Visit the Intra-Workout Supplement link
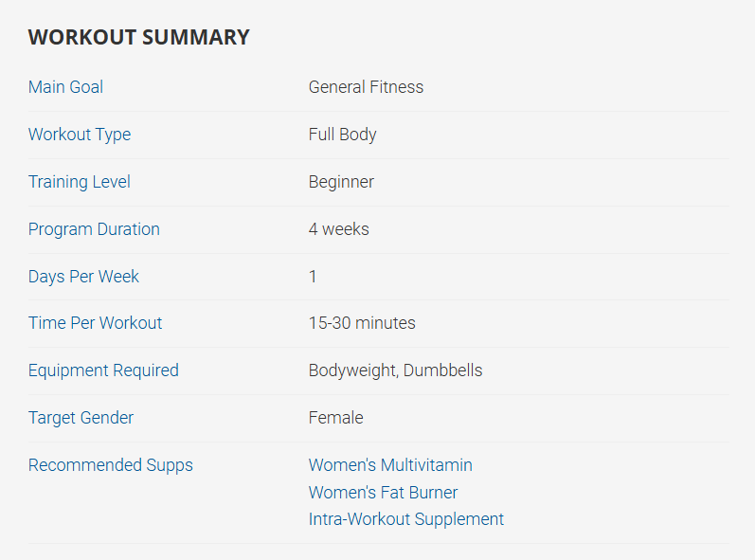Screen dimensions: 755x560 click(405, 519)
